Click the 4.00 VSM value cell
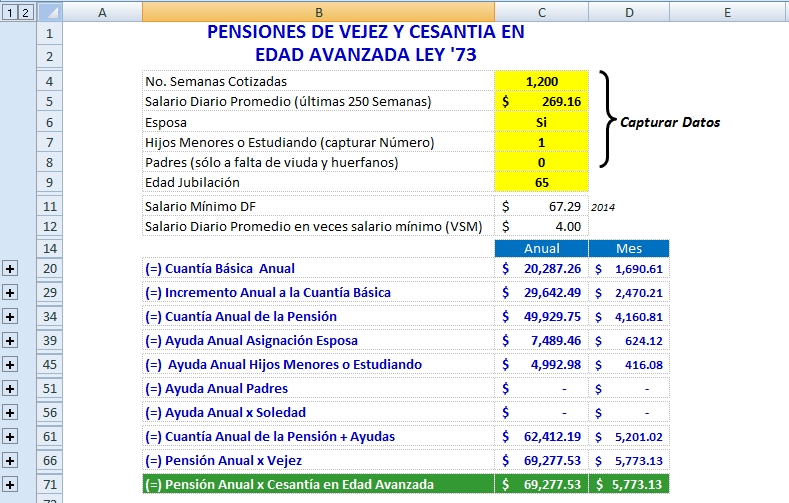This screenshot has height=503, width=789. 541,226
